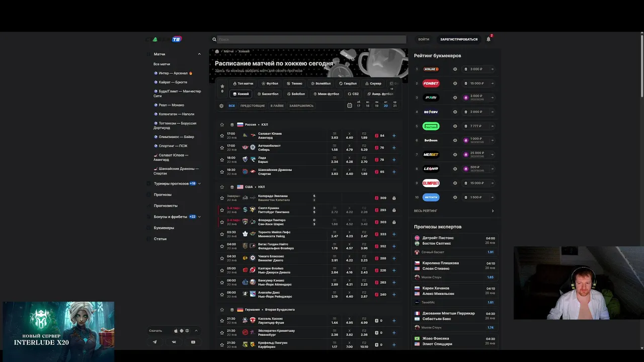
Task: Star the Шанхайские Драконы — Спартак match
Action: [x=222, y=172]
